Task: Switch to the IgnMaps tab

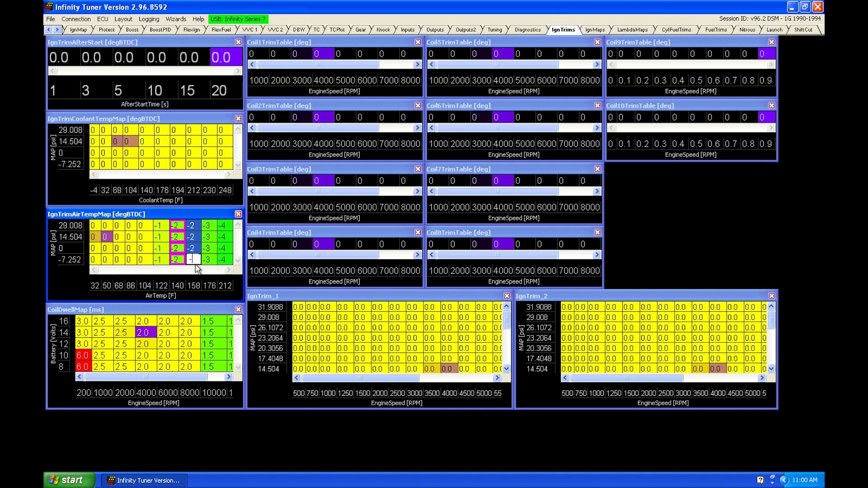Action: (594, 30)
